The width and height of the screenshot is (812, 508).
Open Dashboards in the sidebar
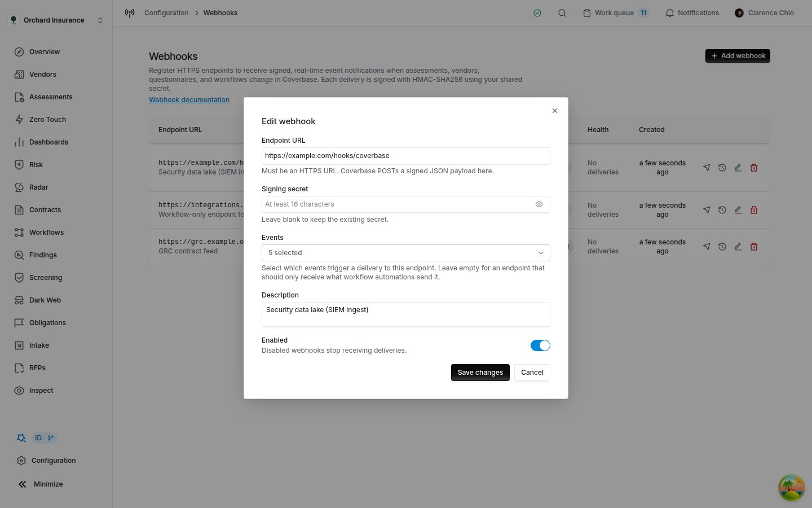tap(48, 142)
